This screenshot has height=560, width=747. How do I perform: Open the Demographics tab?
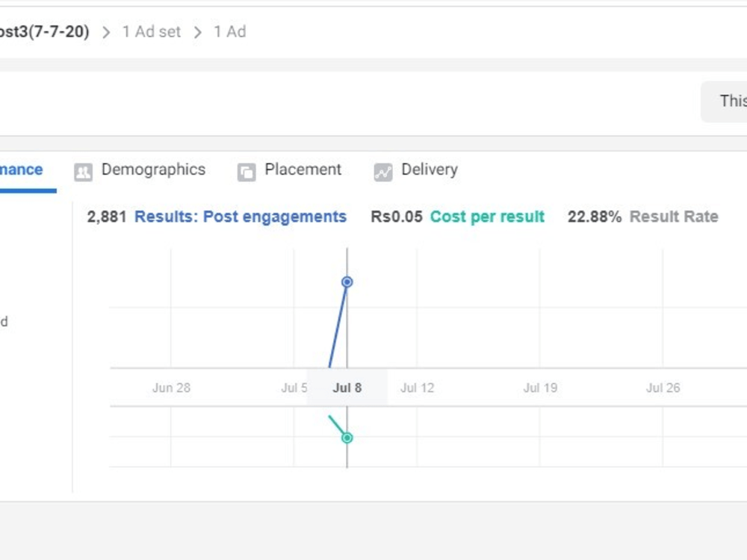click(140, 170)
